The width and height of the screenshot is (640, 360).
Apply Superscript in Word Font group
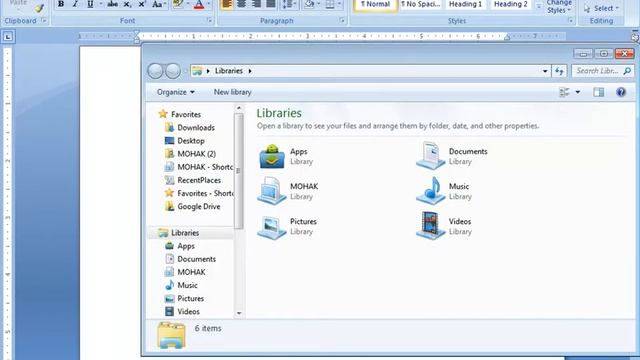(142, 4)
